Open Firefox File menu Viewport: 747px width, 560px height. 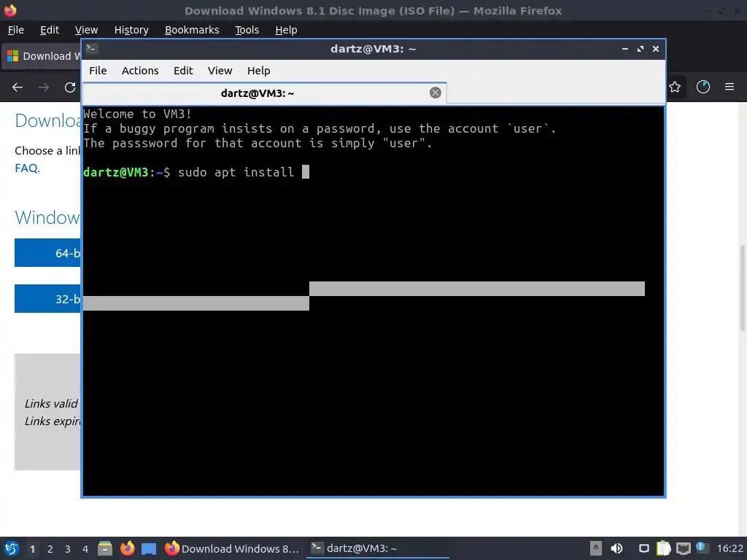click(16, 30)
